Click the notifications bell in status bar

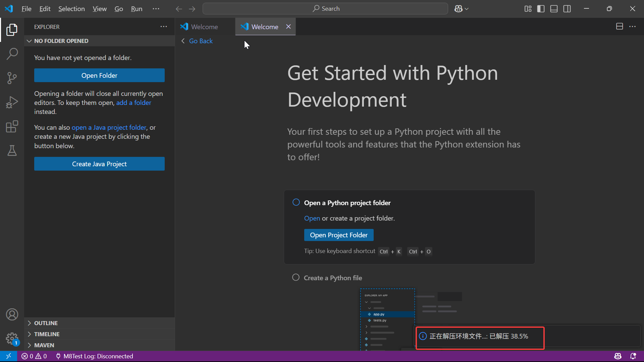point(633,356)
